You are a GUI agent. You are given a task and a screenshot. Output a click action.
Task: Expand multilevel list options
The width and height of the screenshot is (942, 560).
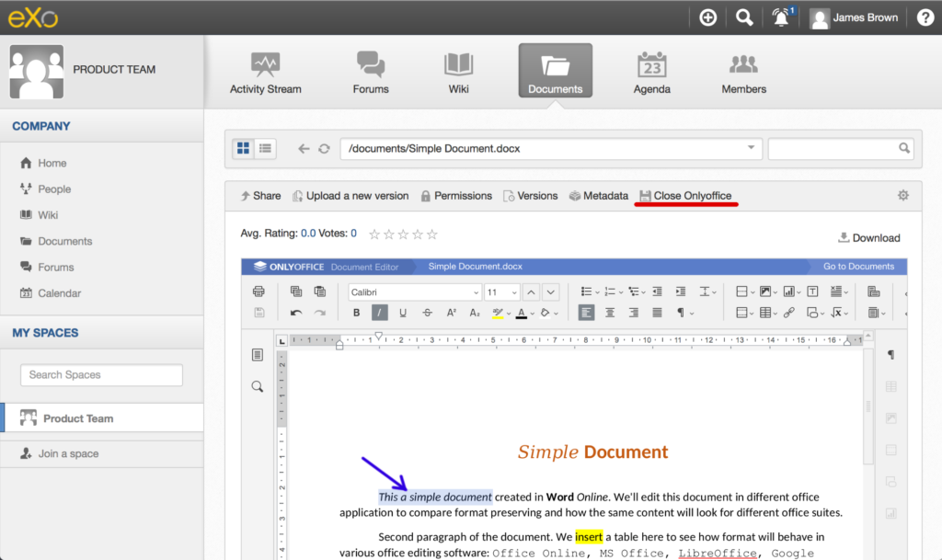[x=643, y=292]
